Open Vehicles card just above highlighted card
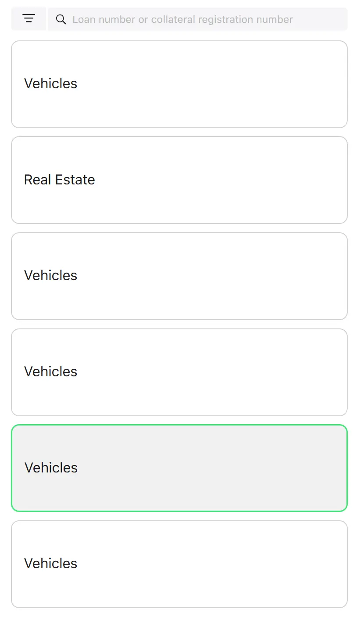This screenshot has height=620, width=364. [x=179, y=372]
